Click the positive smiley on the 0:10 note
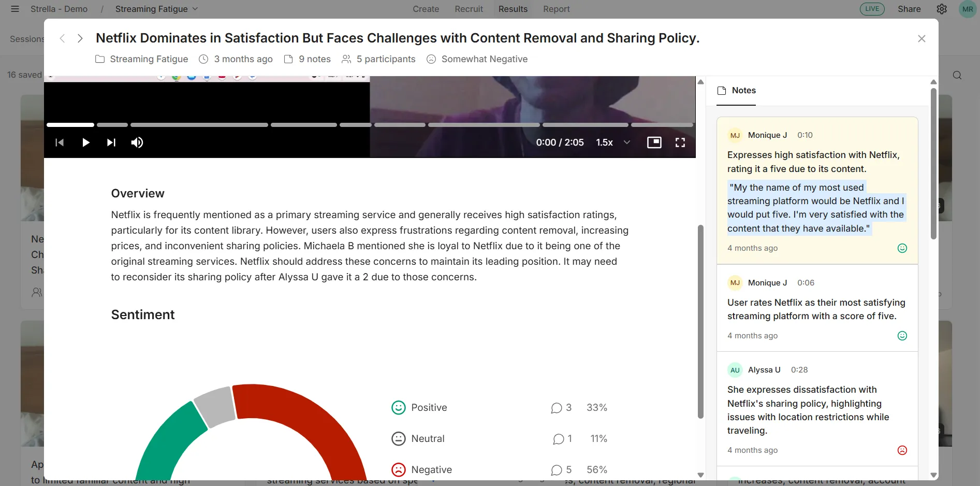The height and width of the screenshot is (486, 980). tap(902, 248)
